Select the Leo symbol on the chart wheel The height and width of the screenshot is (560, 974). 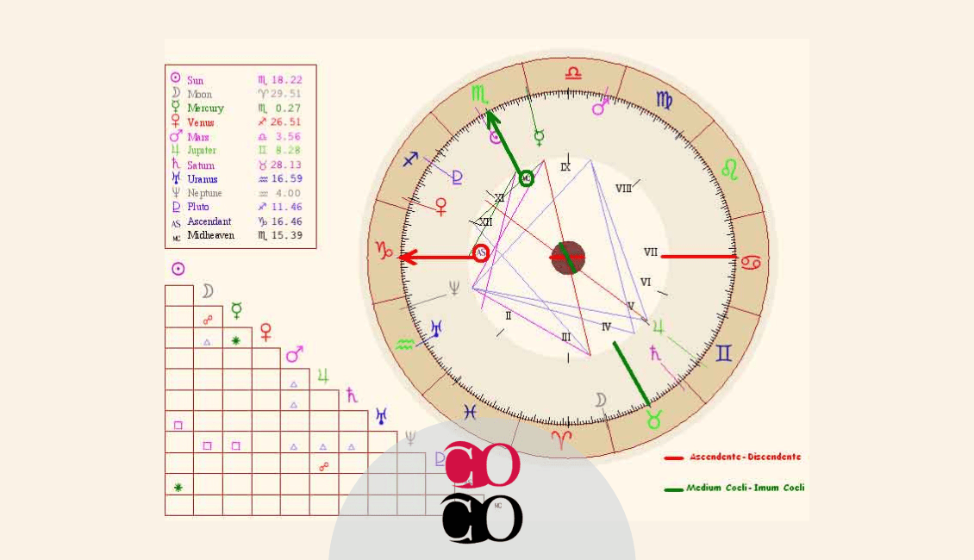[x=730, y=169]
